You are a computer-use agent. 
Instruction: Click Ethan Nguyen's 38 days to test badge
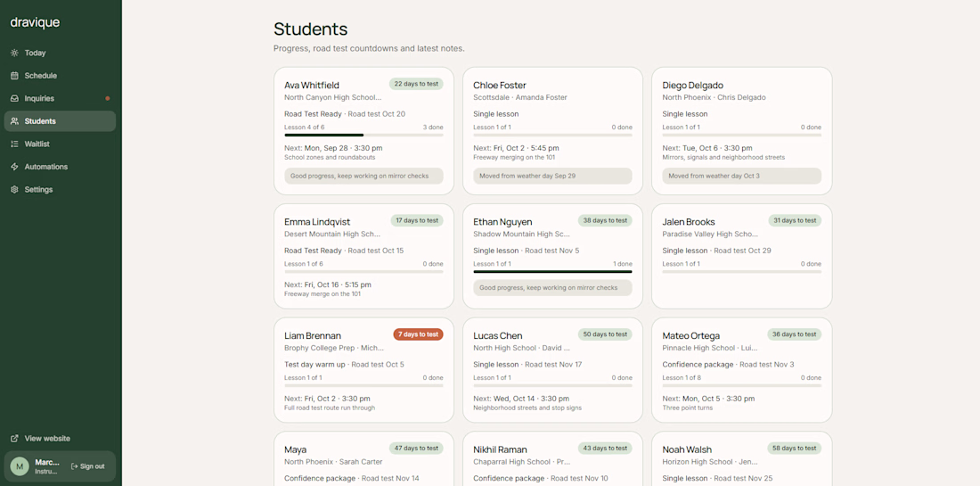tap(605, 220)
